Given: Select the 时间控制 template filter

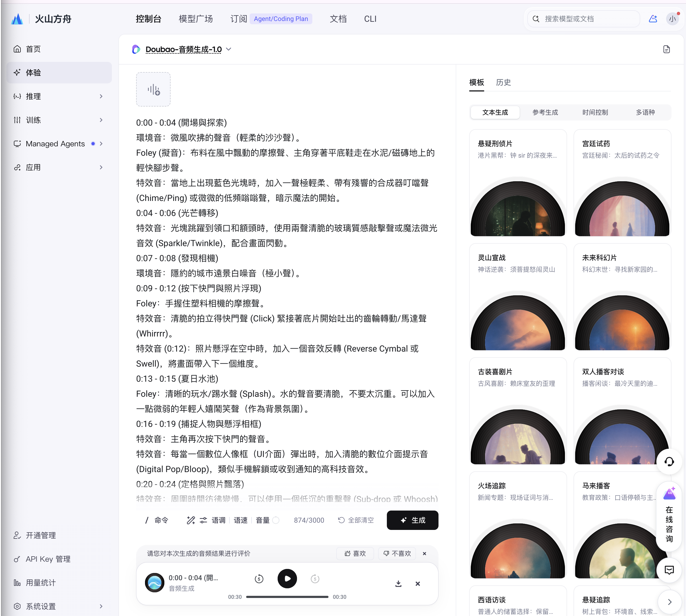Looking at the screenshot, I should [x=595, y=112].
